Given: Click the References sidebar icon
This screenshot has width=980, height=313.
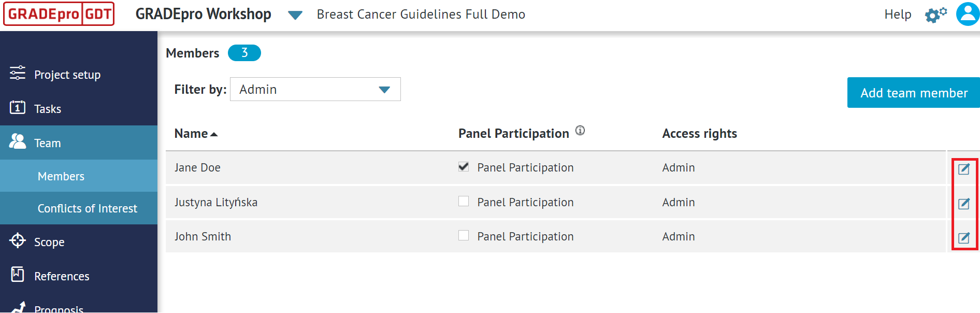Looking at the screenshot, I should click(17, 275).
